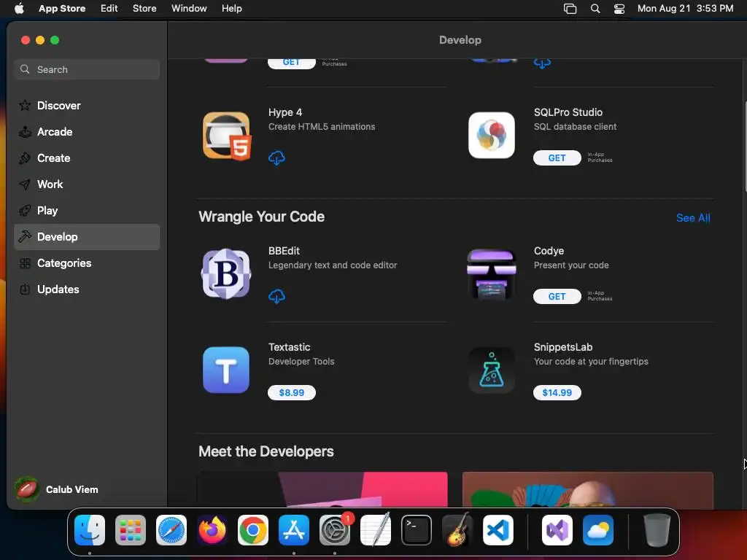Download Hype 4 via cloud icon
Screen dimensions: 747x560
pos(276,157)
